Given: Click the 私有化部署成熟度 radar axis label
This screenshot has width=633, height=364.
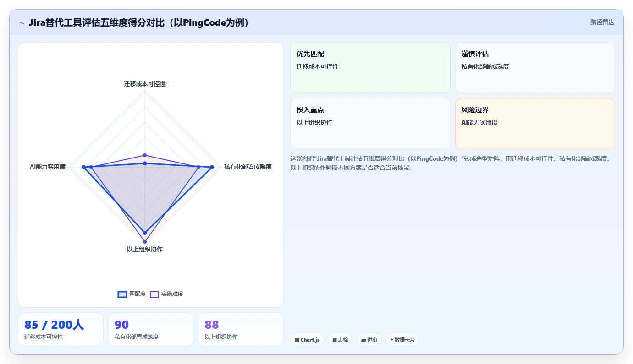Looking at the screenshot, I should tap(248, 167).
